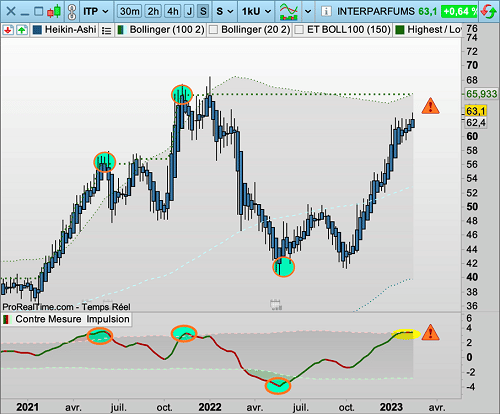Select the 30m timeframe

(130, 12)
